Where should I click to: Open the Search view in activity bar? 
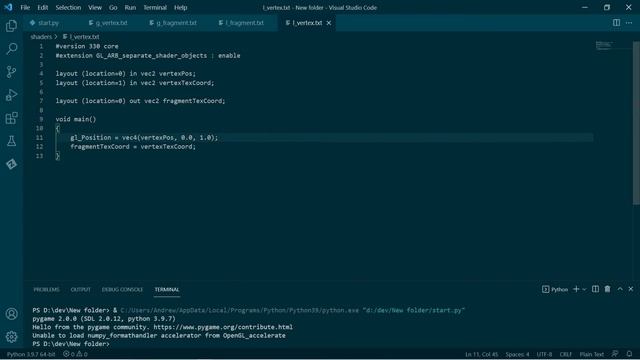[x=11, y=49]
